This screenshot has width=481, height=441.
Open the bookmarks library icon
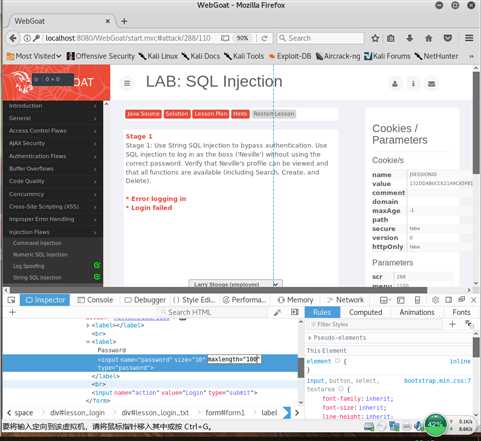click(391, 38)
